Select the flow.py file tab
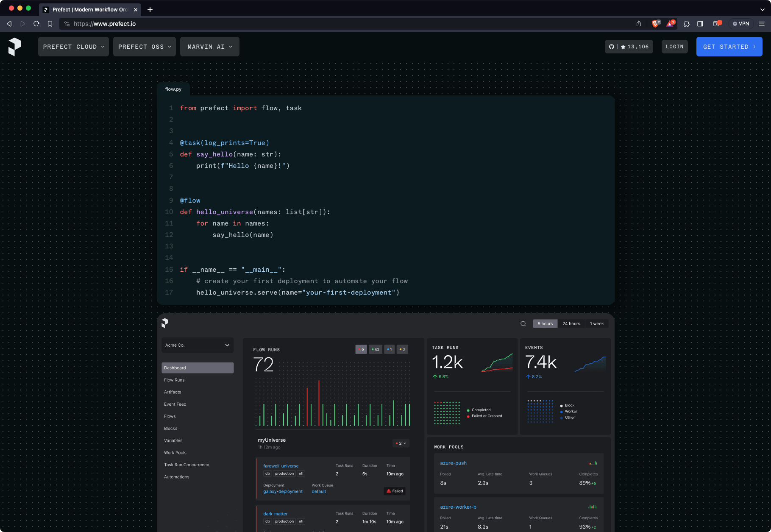This screenshot has height=532, width=771. [173, 89]
